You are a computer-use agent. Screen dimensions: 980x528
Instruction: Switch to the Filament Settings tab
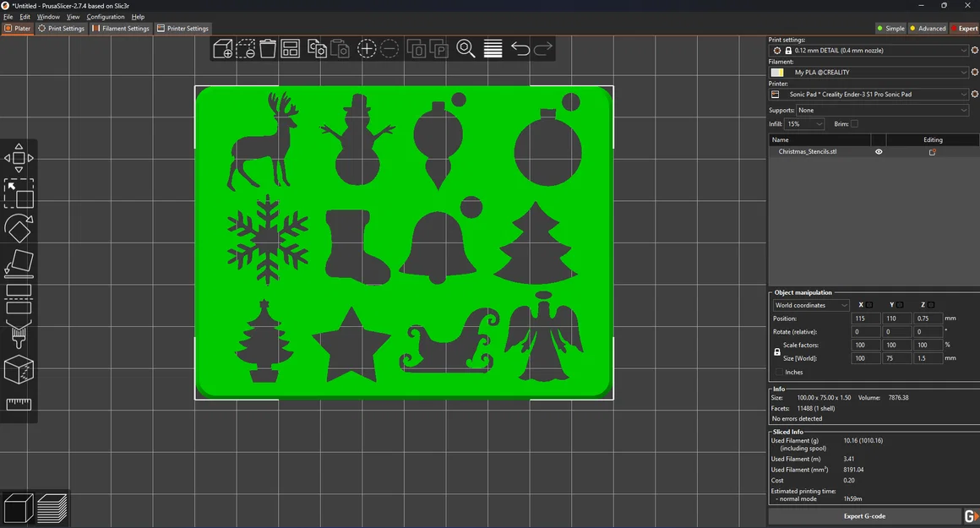(x=121, y=28)
